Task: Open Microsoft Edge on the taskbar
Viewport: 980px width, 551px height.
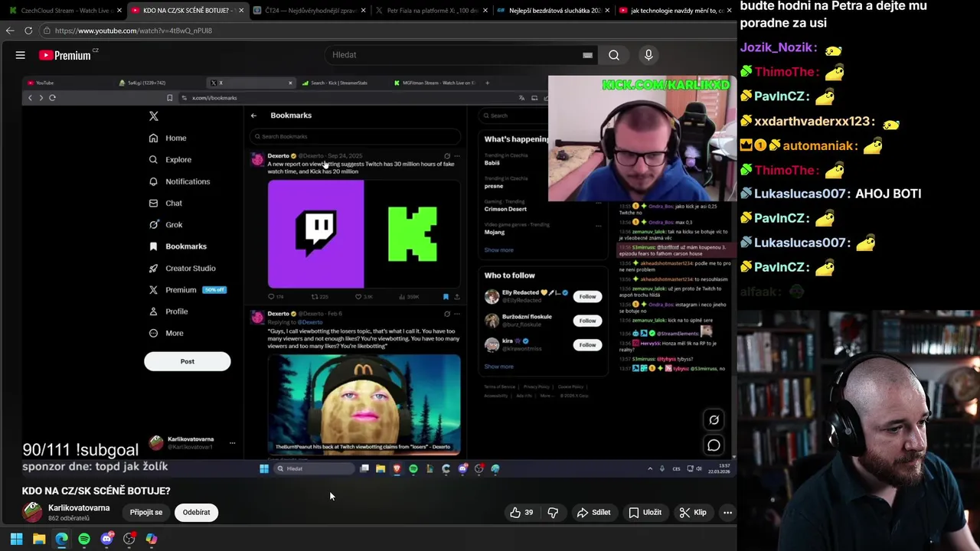Action: pyautogui.click(x=61, y=539)
